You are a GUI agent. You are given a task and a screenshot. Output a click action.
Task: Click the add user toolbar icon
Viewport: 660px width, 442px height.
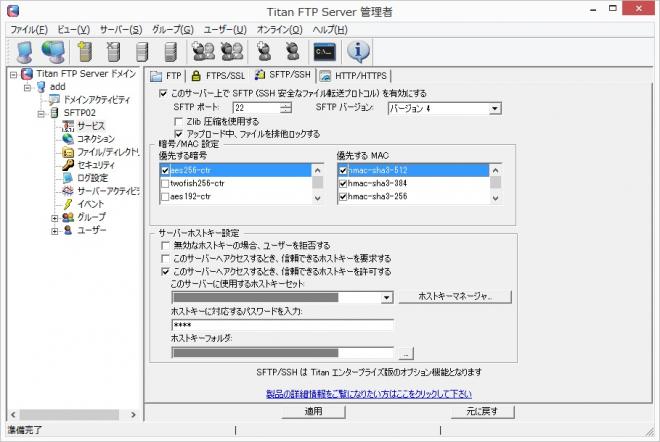pyautogui.click(x=264, y=51)
